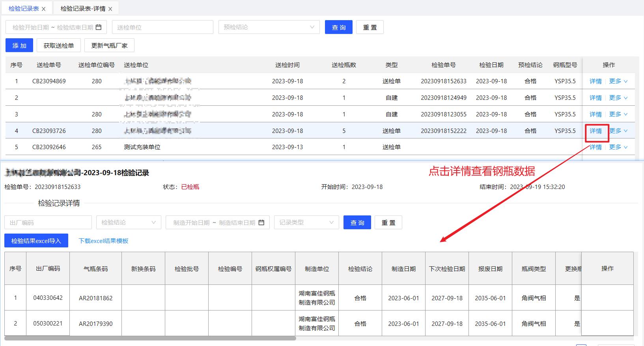Click 制造单位 column header

317,269
